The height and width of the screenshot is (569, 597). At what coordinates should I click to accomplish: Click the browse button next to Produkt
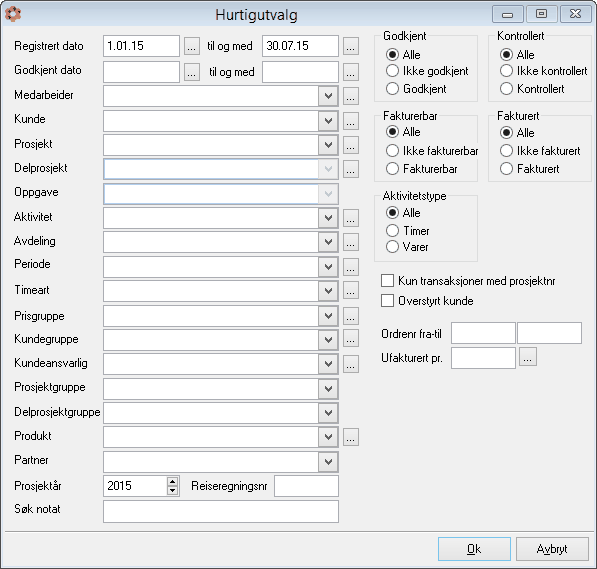(351, 437)
